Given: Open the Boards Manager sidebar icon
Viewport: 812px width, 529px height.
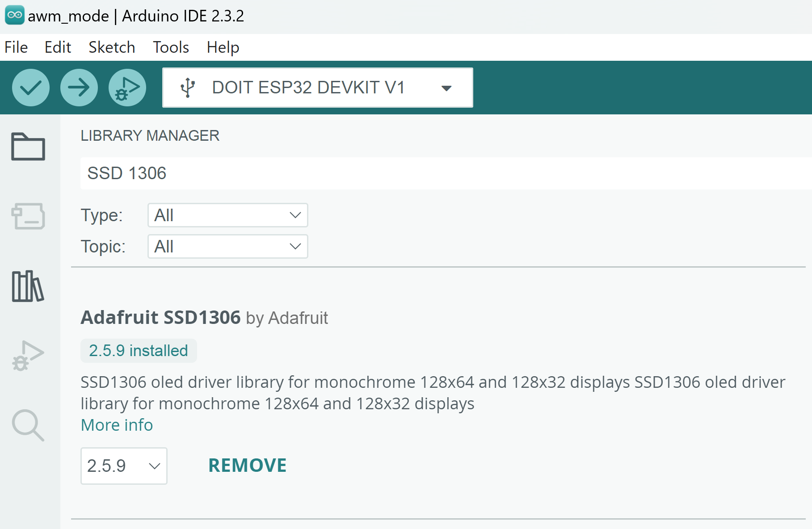Looking at the screenshot, I should [x=28, y=216].
